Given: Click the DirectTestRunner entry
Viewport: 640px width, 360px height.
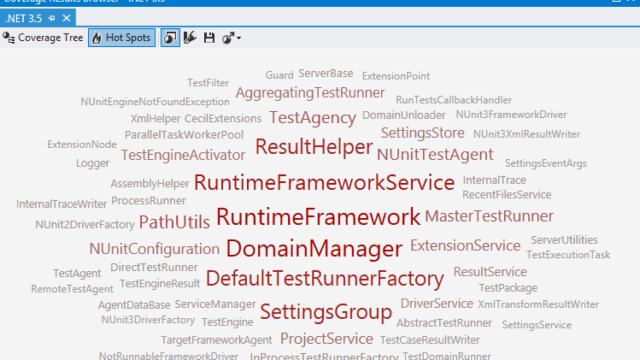Looking at the screenshot, I should click(x=153, y=267).
